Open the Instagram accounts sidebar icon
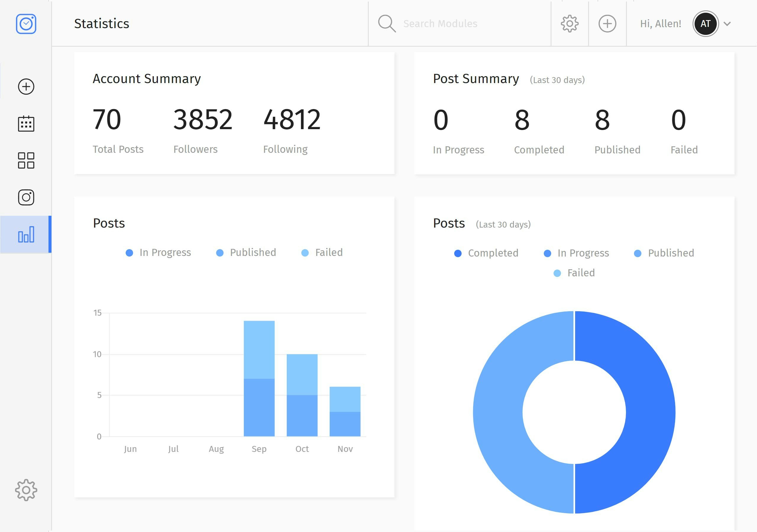 click(x=26, y=197)
